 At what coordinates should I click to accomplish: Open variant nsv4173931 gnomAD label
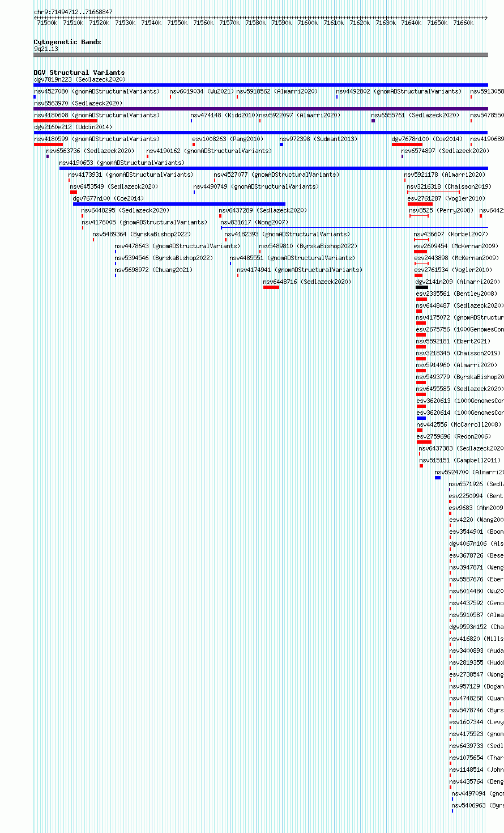(x=131, y=175)
